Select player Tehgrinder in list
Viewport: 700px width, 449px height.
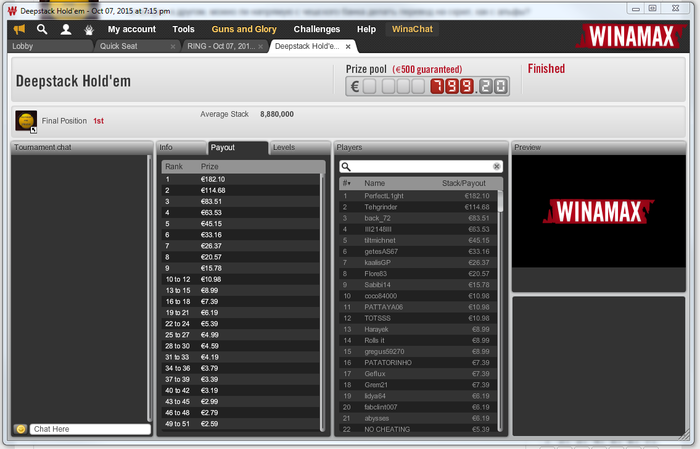coord(418,207)
